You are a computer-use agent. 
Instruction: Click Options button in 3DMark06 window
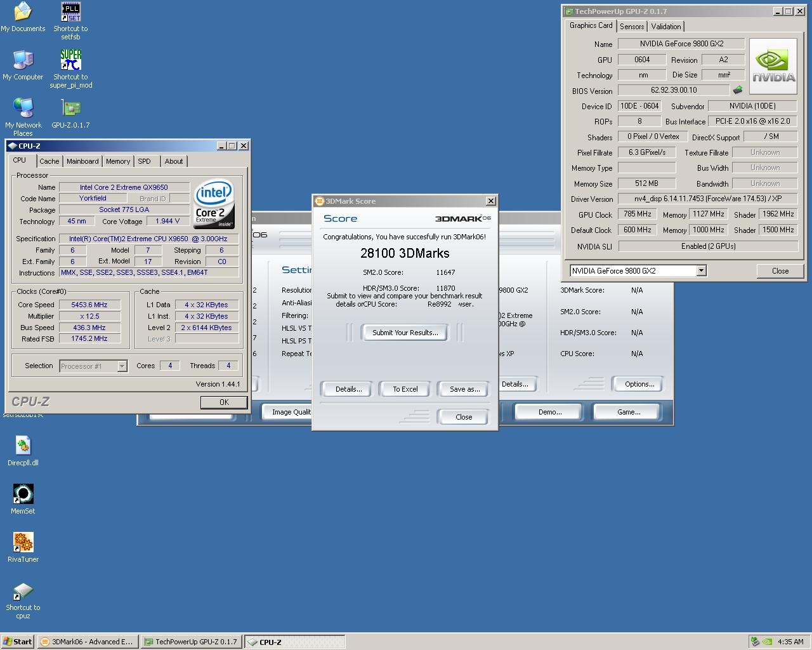(x=639, y=384)
